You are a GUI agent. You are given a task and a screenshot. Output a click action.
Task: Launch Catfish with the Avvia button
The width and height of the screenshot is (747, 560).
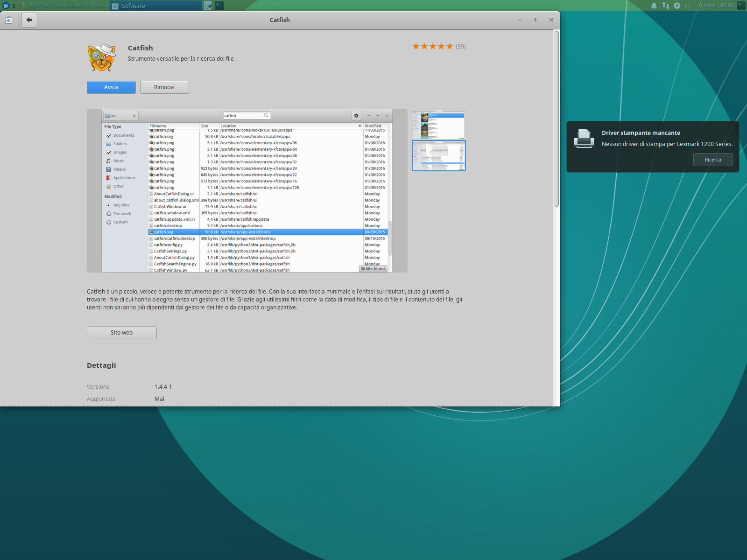click(x=111, y=87)
